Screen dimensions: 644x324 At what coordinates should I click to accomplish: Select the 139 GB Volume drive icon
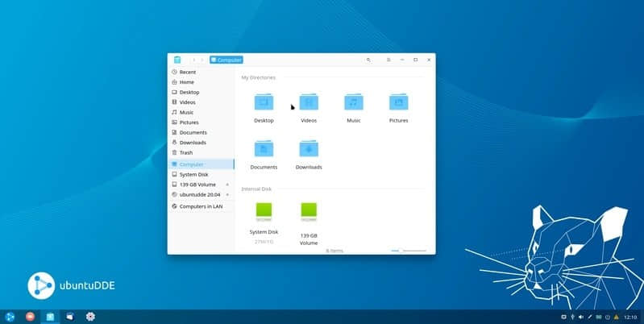[x=309, y=213]
